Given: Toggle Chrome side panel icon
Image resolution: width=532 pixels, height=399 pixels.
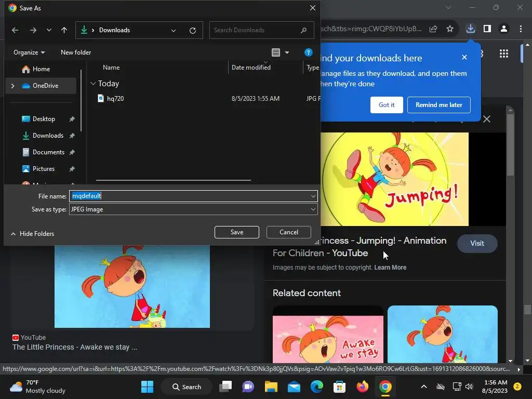Looking at the screenshot, I should pos(487,29).
